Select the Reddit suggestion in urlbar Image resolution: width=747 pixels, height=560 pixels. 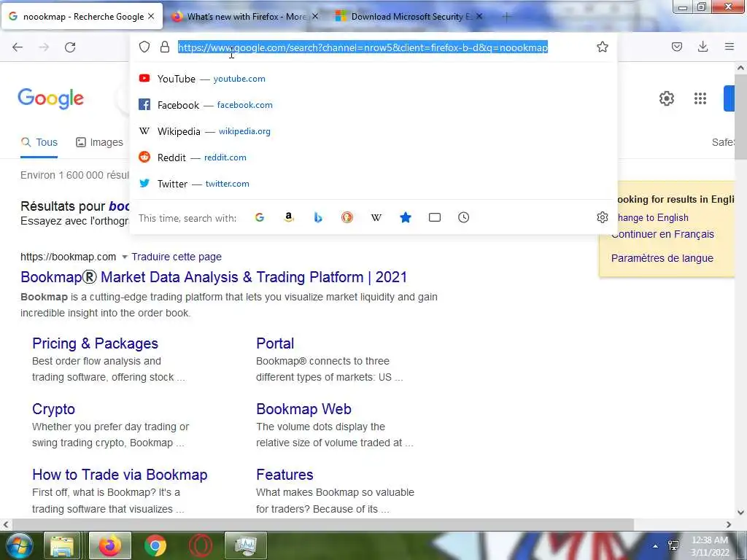[373, 157]
